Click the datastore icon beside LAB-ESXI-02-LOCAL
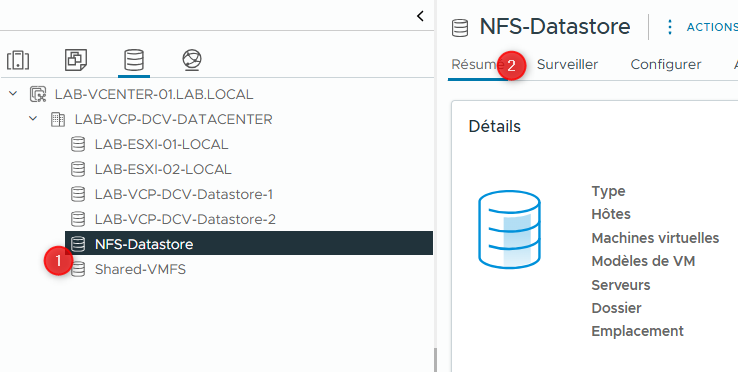Screen dimensions: 738x372 click(78, 169)
